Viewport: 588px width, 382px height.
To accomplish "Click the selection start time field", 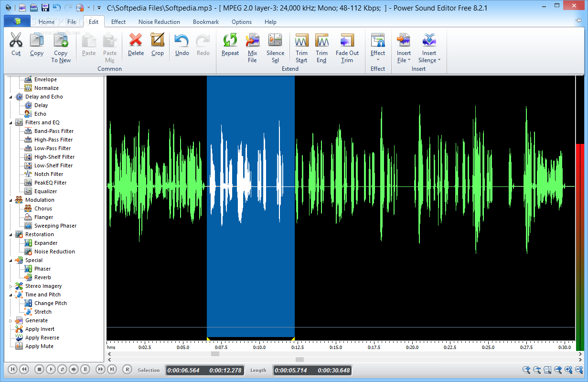I will point(183,370).
